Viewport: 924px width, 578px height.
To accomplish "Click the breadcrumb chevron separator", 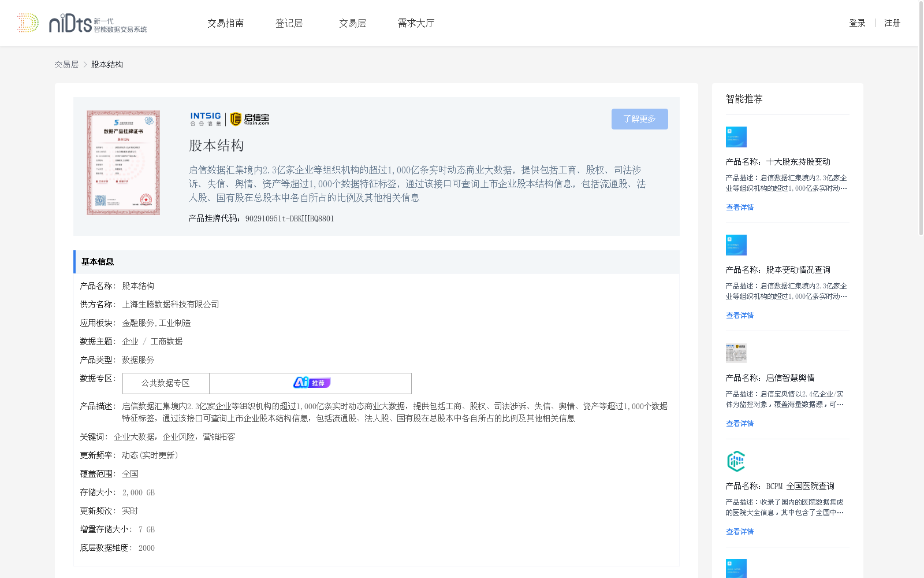I will coord(85,65).
